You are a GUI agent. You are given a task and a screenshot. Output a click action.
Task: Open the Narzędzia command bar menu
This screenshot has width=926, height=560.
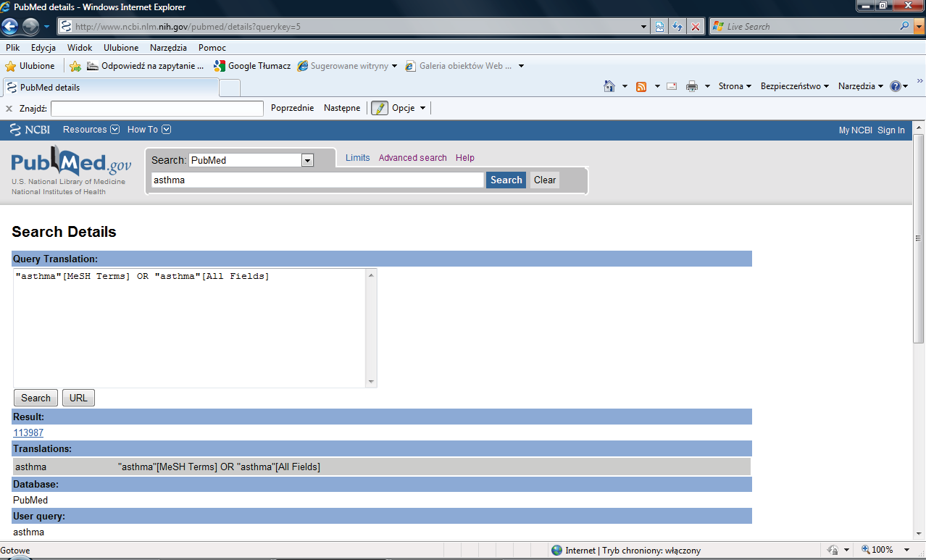pos(861,86)
